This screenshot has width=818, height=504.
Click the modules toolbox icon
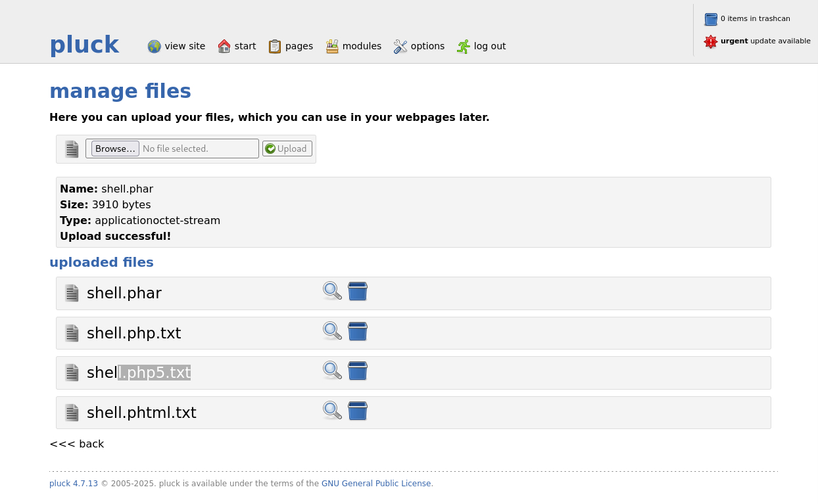[332, 46]
